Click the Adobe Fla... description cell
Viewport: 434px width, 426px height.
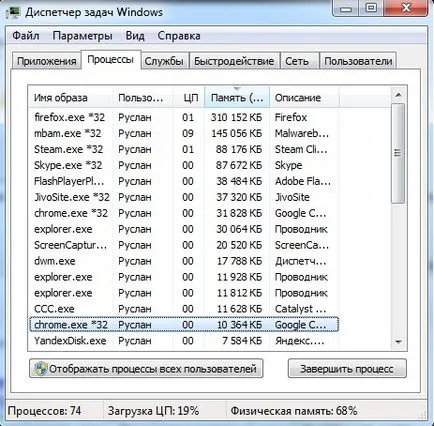[303, 181]
